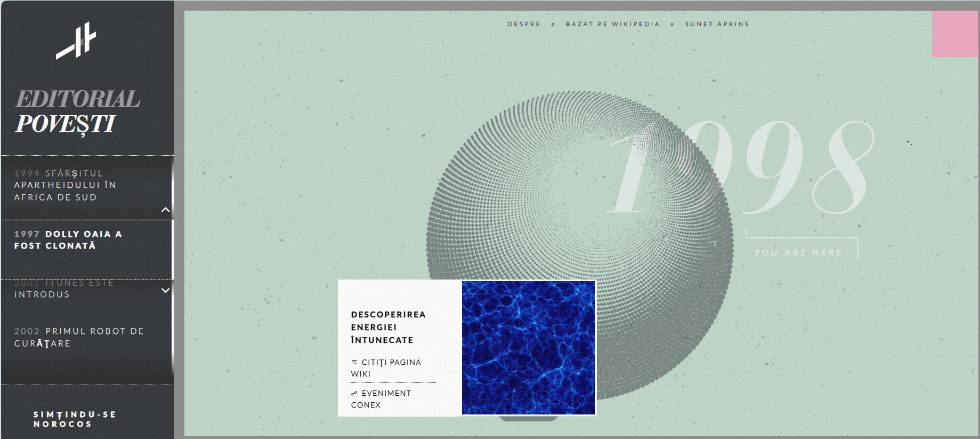
Task: Select 2002 Primul robot de curățare entry
Action: 79,337
